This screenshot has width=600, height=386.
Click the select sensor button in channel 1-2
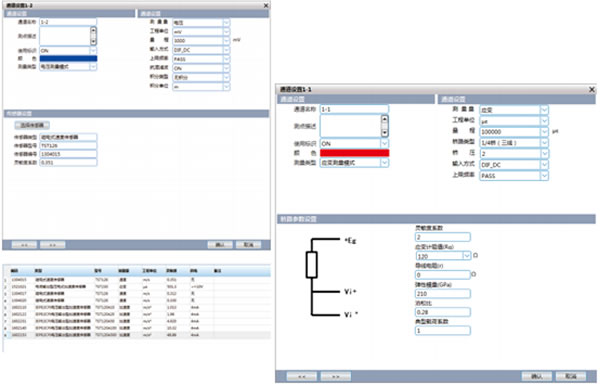(32, 125)
